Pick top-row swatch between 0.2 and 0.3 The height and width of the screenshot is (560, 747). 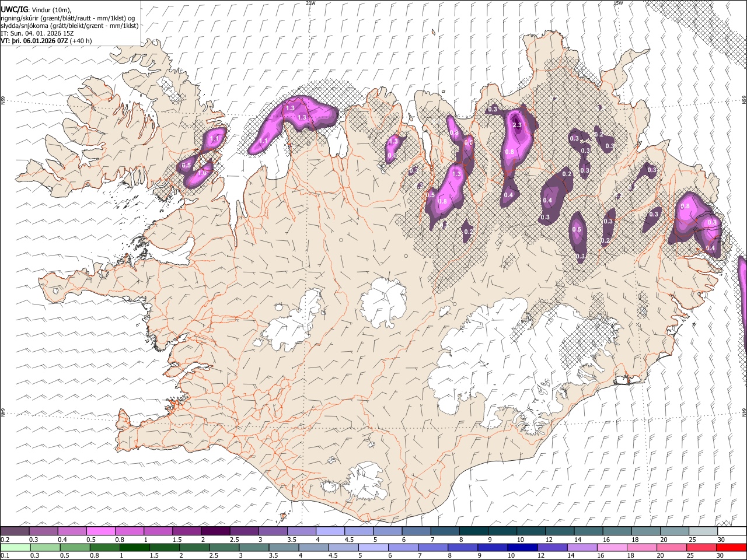(15, 531)
